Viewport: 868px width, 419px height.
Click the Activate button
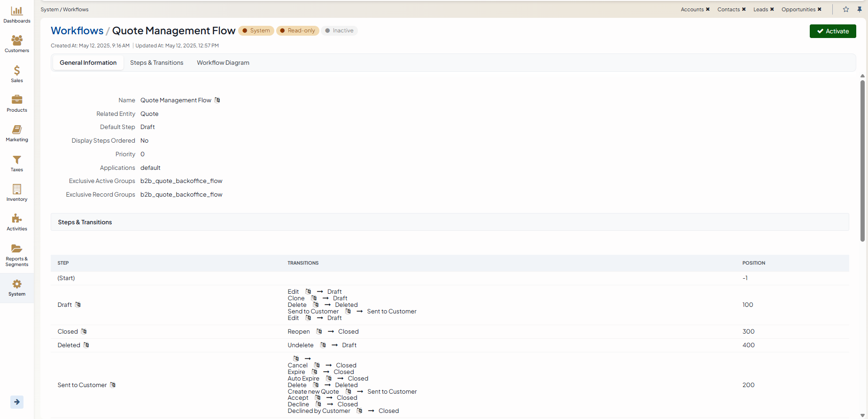(832, 31)
